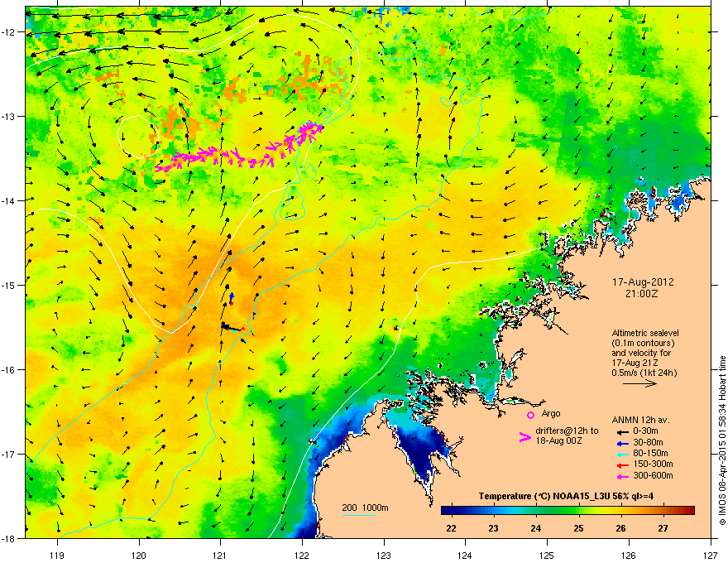Click the '(0.1m contours)' legend line
This screenshot has width=728, height=563.
pos(643,344)
